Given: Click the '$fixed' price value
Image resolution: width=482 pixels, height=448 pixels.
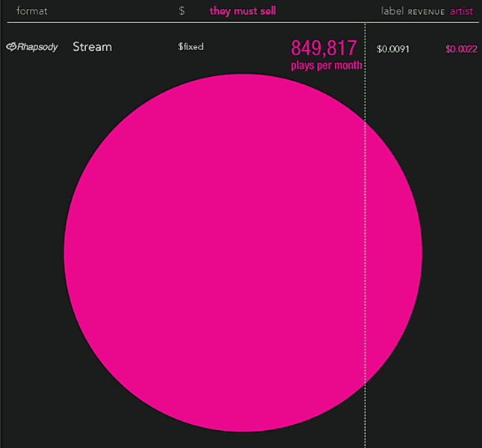Looking at the screenshot, I should tap(191, 47).
